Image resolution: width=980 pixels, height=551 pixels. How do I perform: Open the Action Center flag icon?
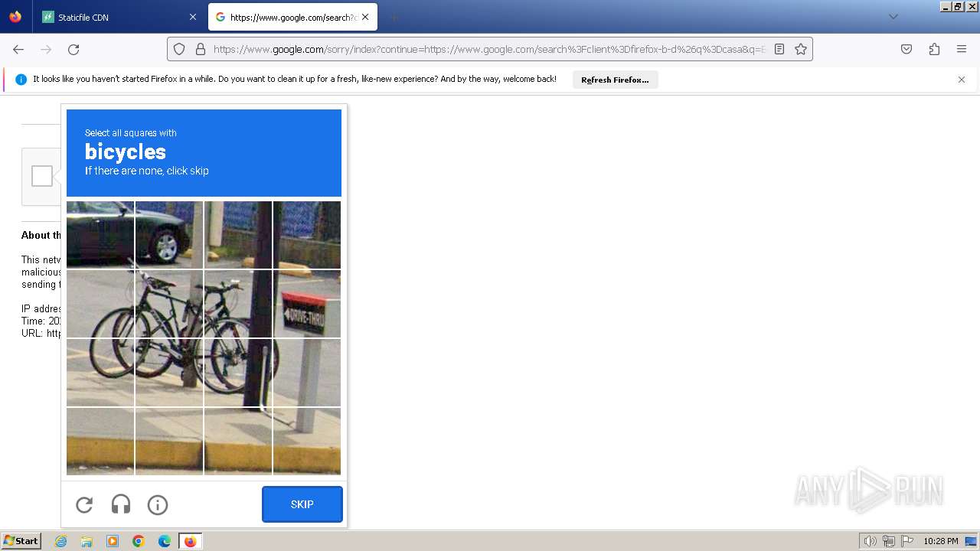pyautogui.click(x=907, y=541)
